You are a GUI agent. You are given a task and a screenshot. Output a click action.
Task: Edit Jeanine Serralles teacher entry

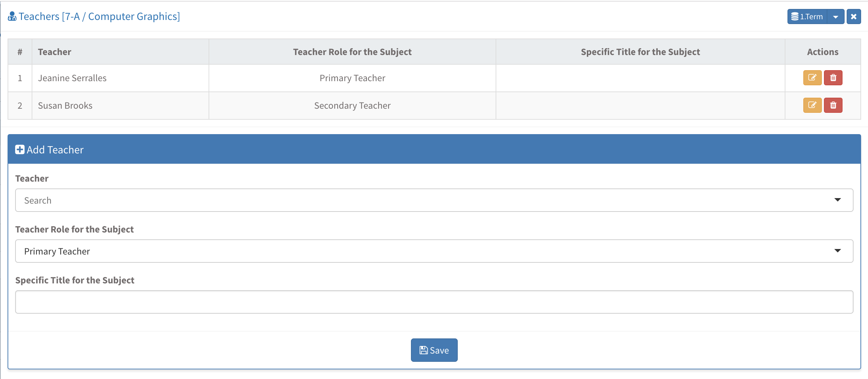(x=812, y=78)
